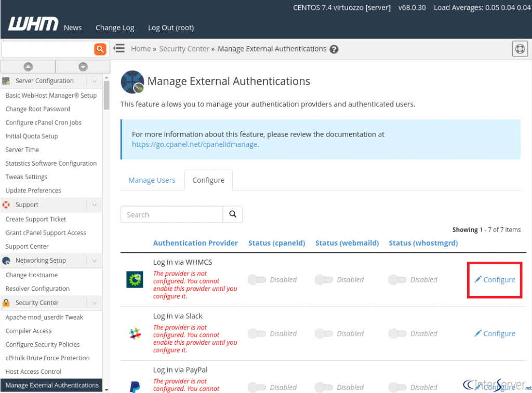Image resolution: width=532 pixels, height=393 pixels.
Task: Toggle webmaild status for Slack
Action: [324, 334]
